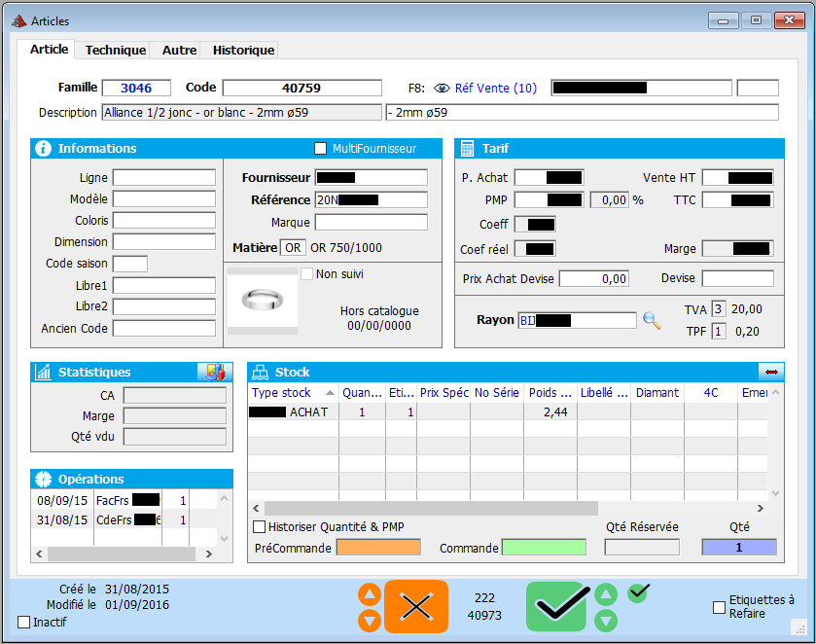Click Stock table horizontal scroll left arrow
Viewport: 816px width, 644px height.
coord(256,508)
